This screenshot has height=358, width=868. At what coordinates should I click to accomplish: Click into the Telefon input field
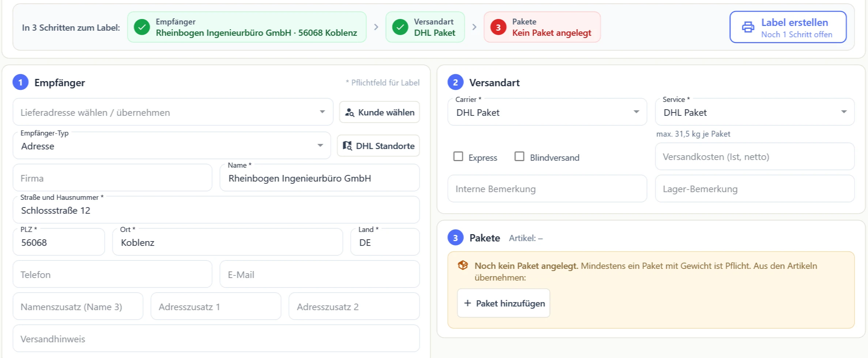(113, 274)
